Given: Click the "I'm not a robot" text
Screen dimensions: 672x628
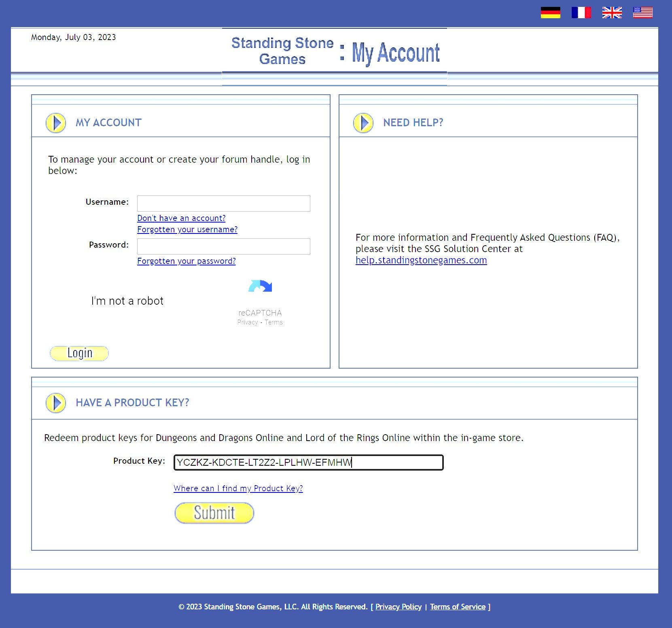Looking at the screenshot, I should tap(127, 301).
